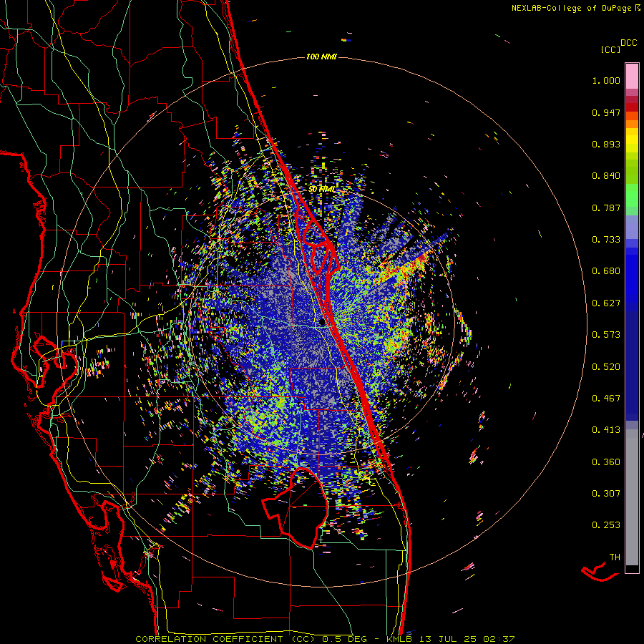The image size is (644, 644).
Task: Select the 0.680 scale value
Action: 606,271
